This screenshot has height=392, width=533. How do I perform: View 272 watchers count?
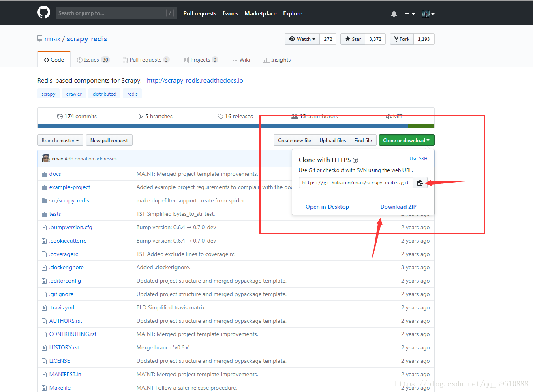[328, 39]
